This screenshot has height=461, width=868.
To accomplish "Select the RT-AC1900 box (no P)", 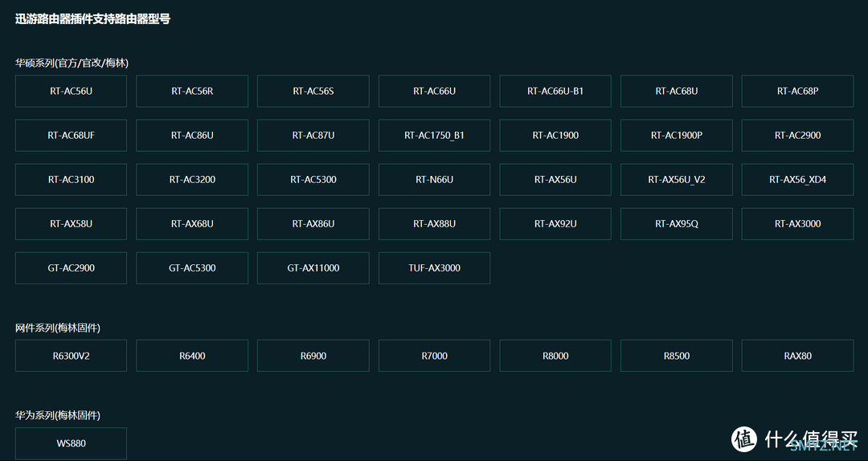I will (555, 136).
